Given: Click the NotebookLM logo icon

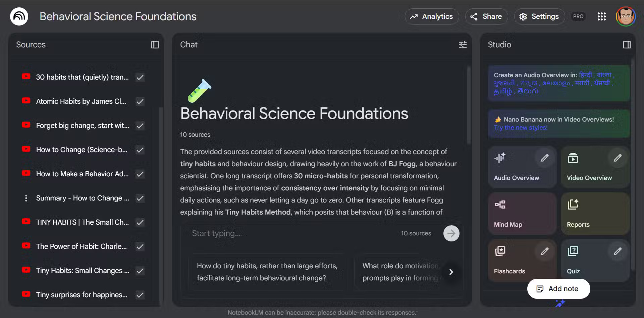Looking at the screenshot, I should tap(19, 16).
